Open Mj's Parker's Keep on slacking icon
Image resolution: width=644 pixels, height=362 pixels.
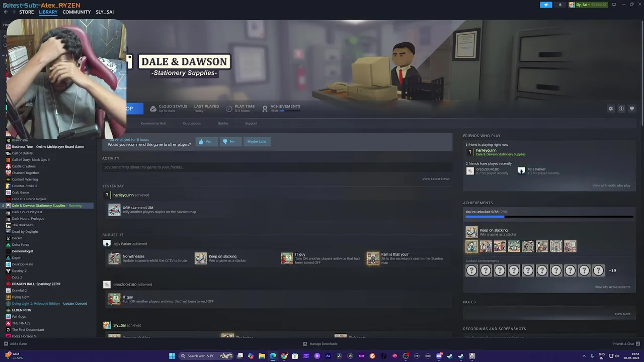pyautogui.click(x=201, y=258)
